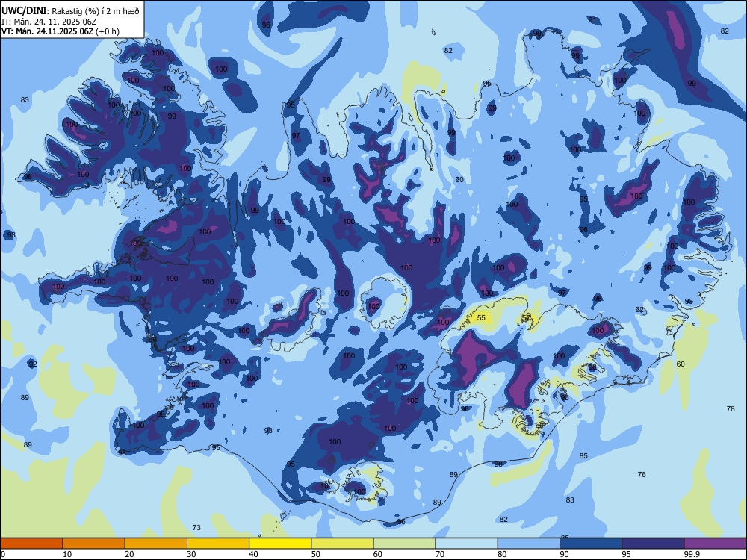The width and height of the screenshot is (747, 560).
Task: Pick the pale yellow 50–60 legend swatch
Action: (342, 544)
